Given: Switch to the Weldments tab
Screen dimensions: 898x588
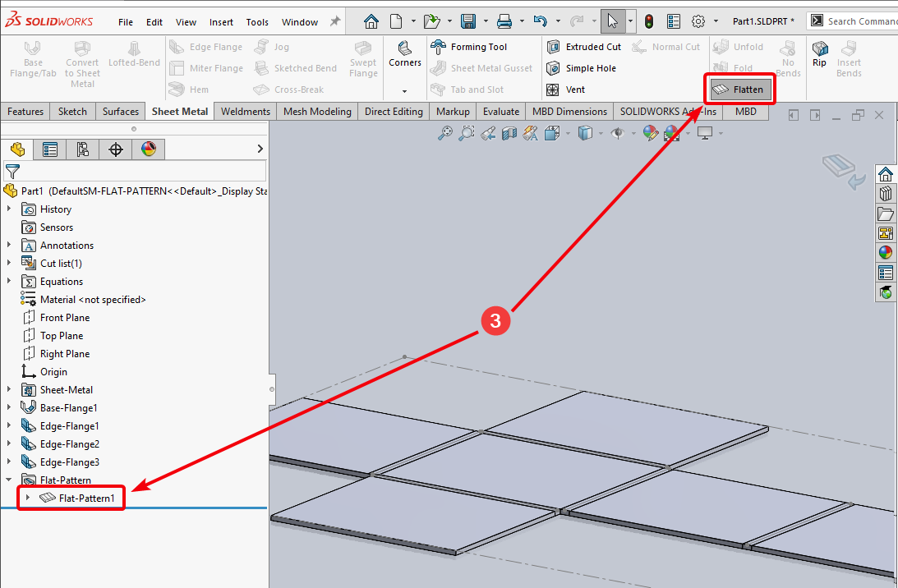Looking at the screenshot, I should click(246, 112).
